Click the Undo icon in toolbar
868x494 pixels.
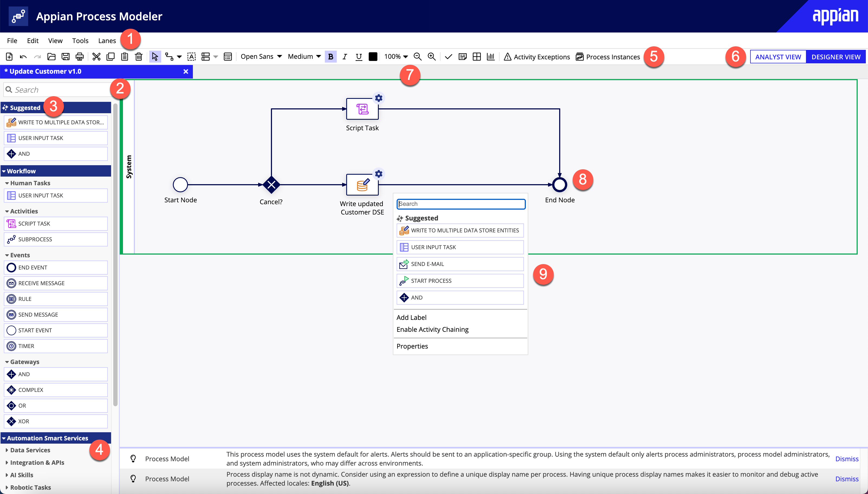[x=23, y=57]
